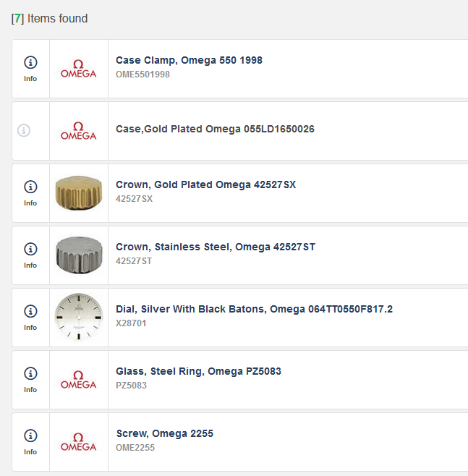Open Info for Case Clamp Omega 550

click(x=30, y=68)
